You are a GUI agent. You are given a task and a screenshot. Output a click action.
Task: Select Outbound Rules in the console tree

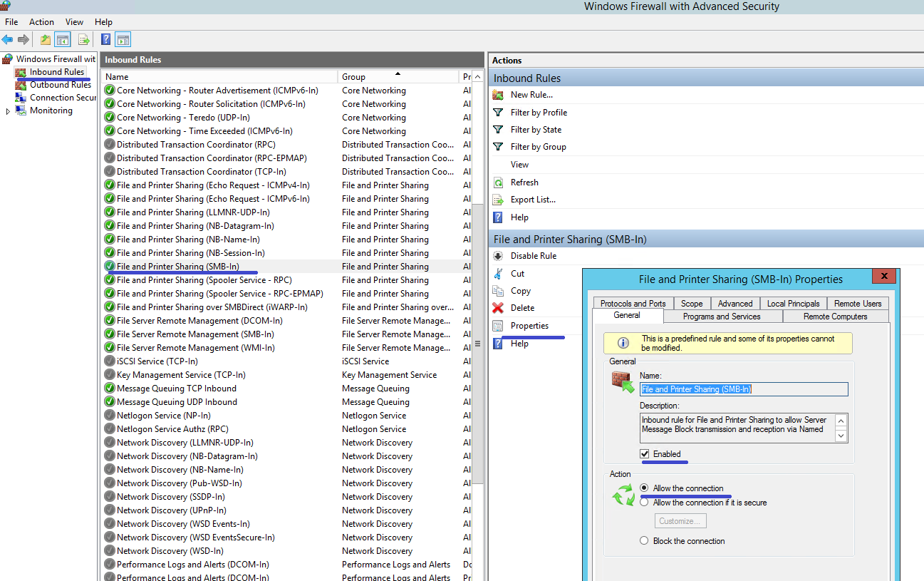tap(60, 85)
